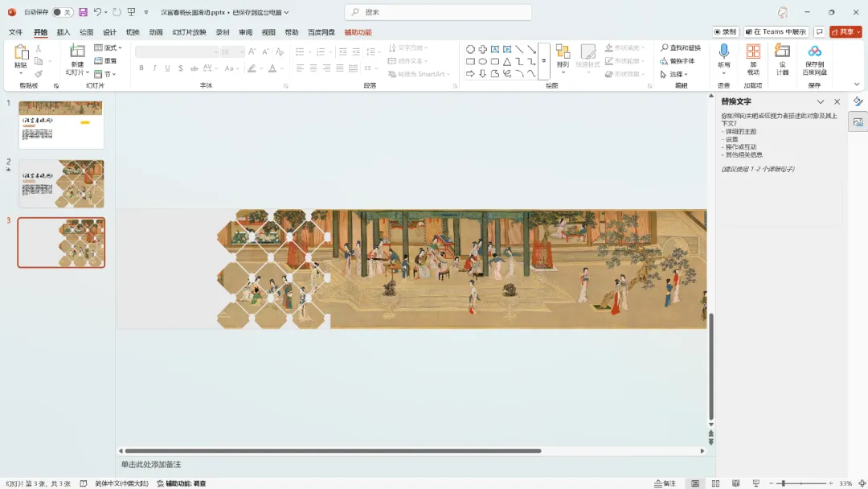Expand the shapes gallery More arrow

coord(543,61)
